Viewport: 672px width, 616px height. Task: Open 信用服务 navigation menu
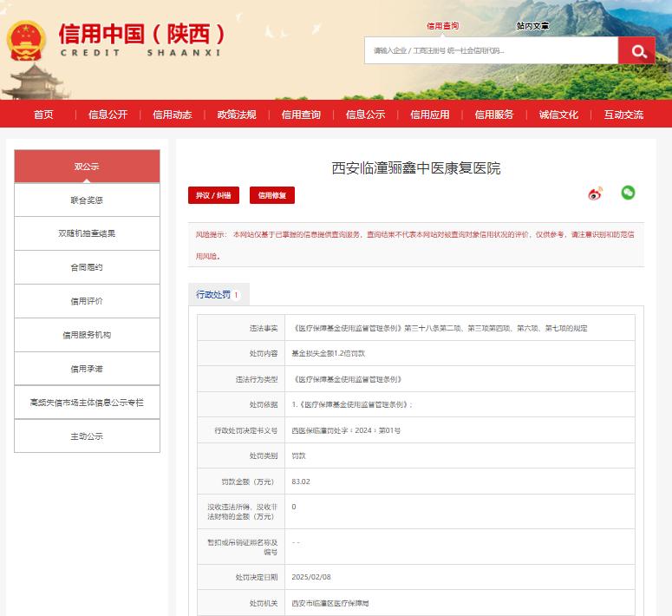coord(494,115)
